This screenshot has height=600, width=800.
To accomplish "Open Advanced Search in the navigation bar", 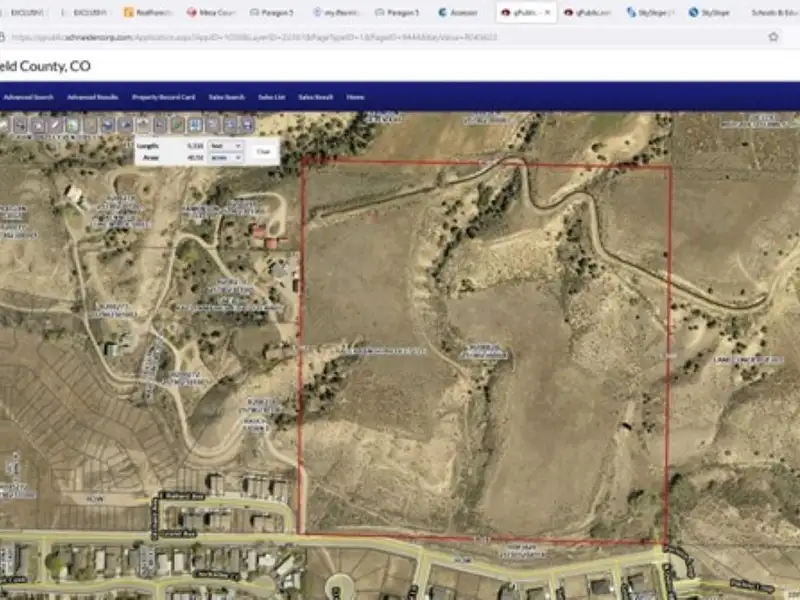I will (28, 97).
